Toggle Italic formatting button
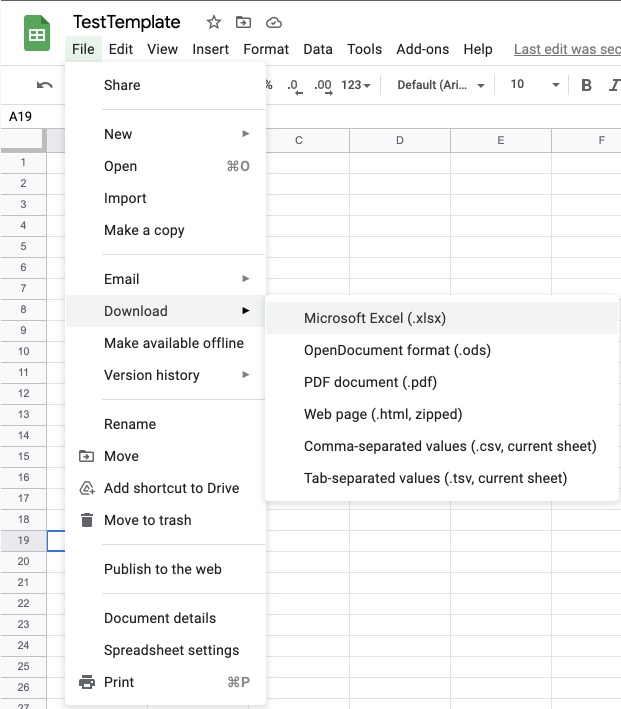 pyautogui.click(x=614, y=85)
